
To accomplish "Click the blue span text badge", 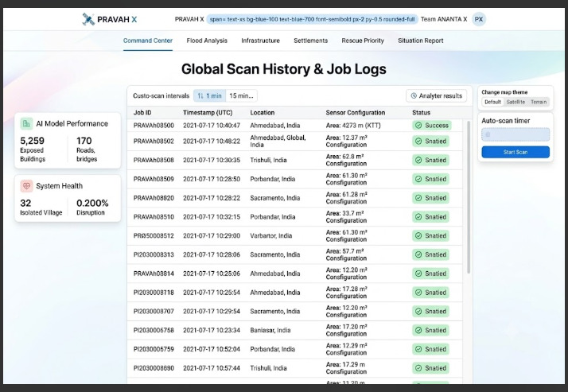I will tap(313, 19).
